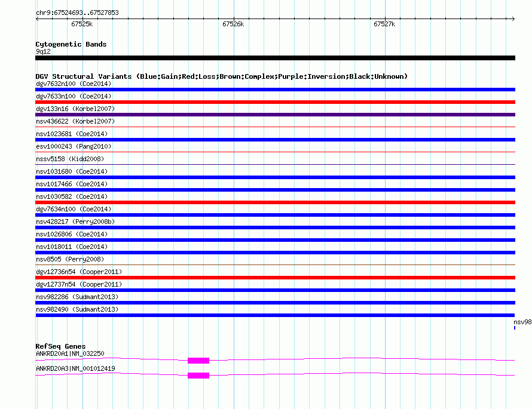The width and height of the screenshot is (532, 409).
Task: Click variant label nsv8505 (Perry2008)
Action: pos(70,259)
